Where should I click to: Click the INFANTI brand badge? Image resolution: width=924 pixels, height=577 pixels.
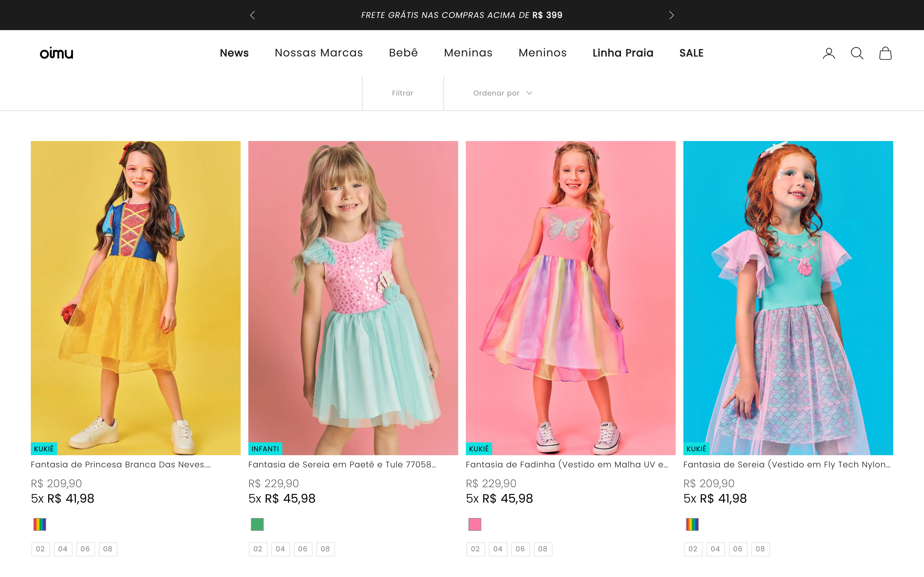pyautogui.click(x=265, y=449)
